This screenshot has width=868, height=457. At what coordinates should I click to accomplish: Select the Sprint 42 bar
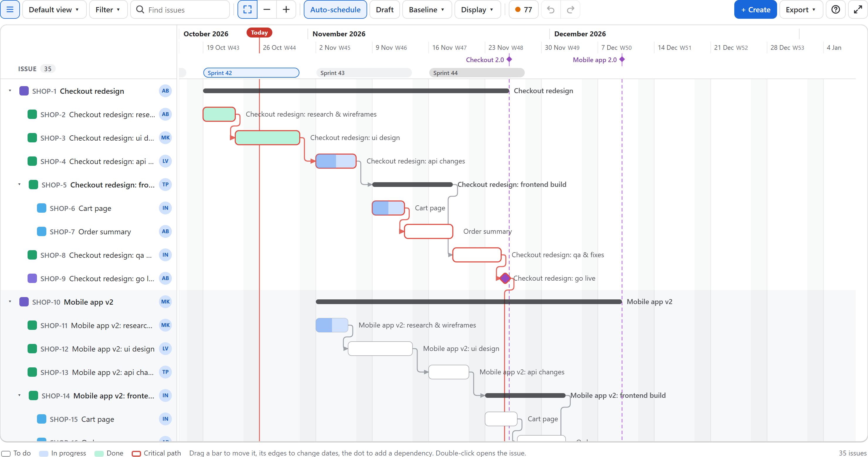pos(251,73)
